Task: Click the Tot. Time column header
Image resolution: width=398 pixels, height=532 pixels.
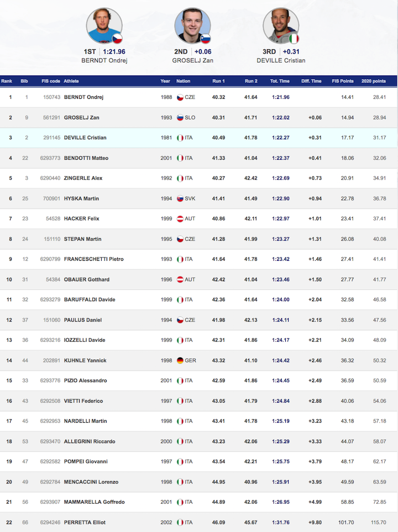Action: click(280, 81)
